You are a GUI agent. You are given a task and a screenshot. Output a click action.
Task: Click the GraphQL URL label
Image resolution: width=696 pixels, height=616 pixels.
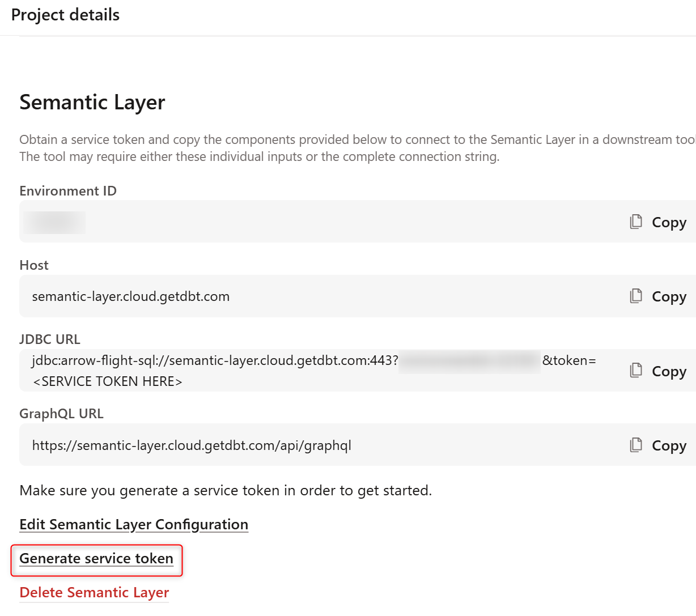[62, 414]
